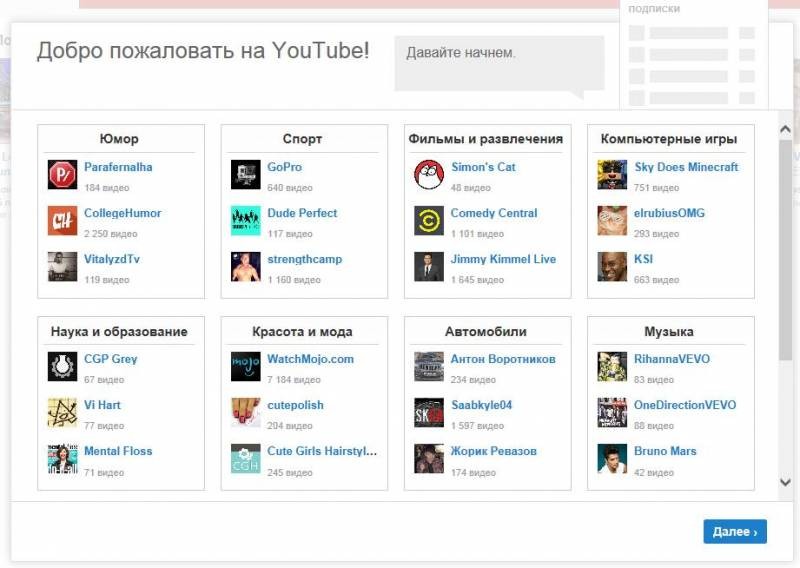Open the Simon's Cat channel avatar
800x568 pixels.
pos(429,174)
